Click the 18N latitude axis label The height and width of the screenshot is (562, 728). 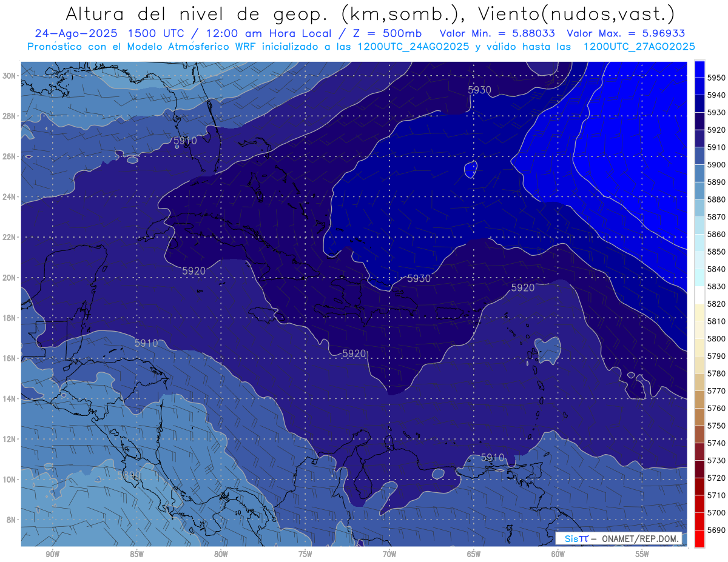coord(9,318)
